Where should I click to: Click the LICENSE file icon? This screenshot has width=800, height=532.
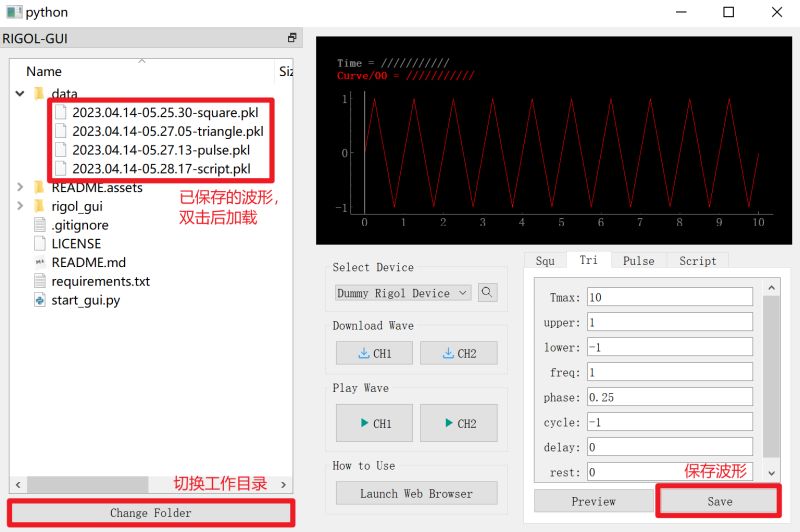pyautogui.click(x=40, y=243)
